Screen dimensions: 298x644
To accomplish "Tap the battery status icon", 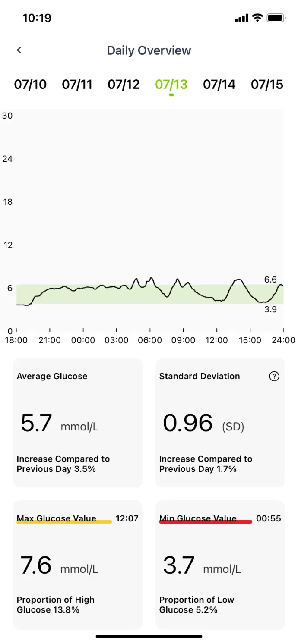I will point(276,18).
